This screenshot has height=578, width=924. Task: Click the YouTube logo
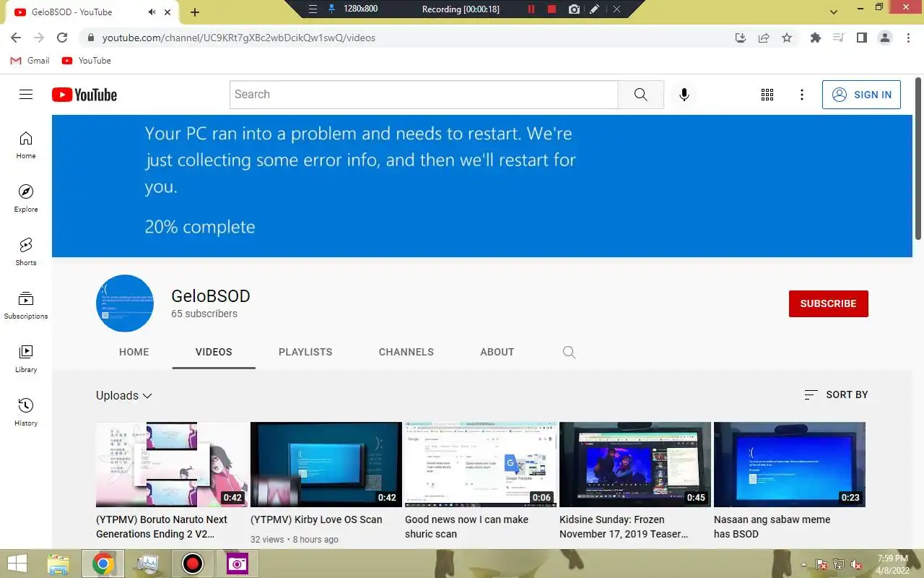coord(84,95)
